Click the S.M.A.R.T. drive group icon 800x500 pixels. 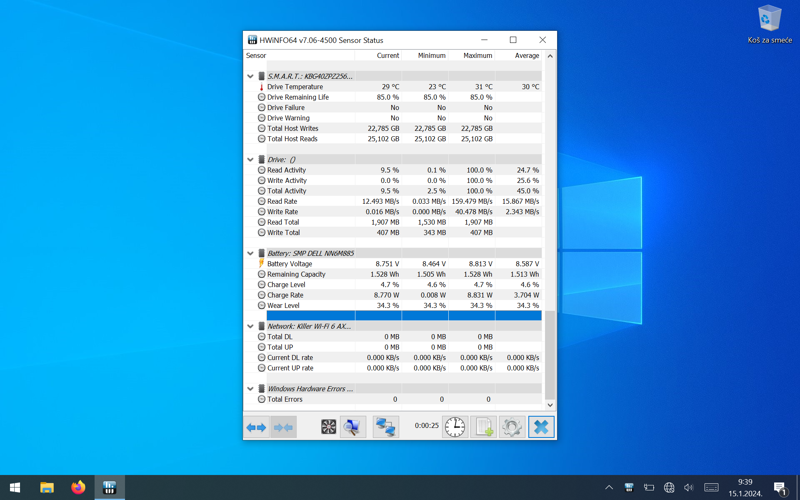tap(262, 76)
